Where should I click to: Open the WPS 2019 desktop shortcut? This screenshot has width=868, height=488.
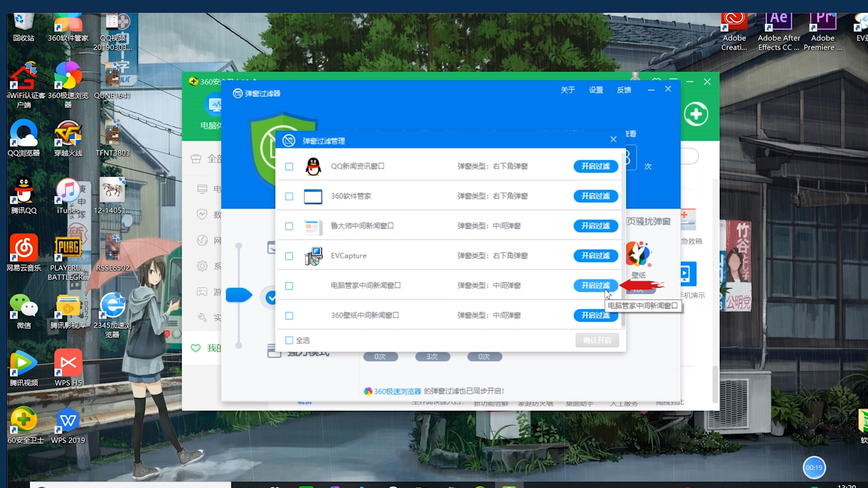68,426
